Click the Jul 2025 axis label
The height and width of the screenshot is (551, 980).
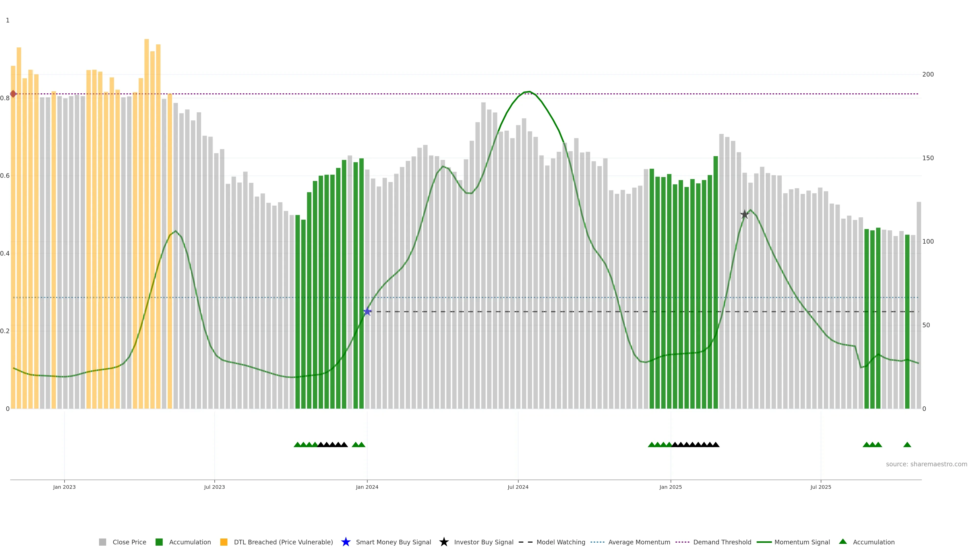tap(820, 487)
